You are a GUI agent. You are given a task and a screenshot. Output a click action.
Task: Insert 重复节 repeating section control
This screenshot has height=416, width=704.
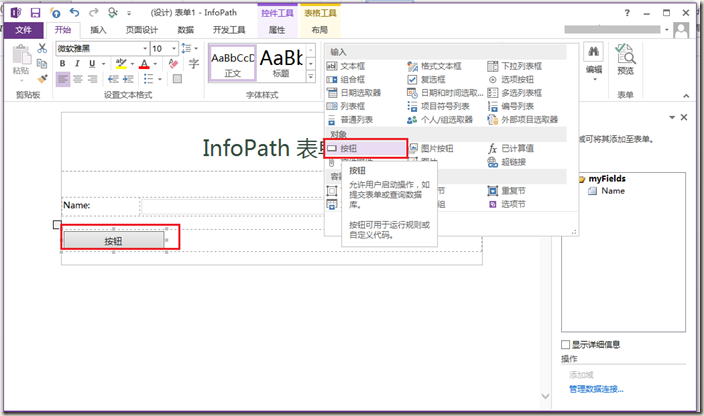click(507, 191)
